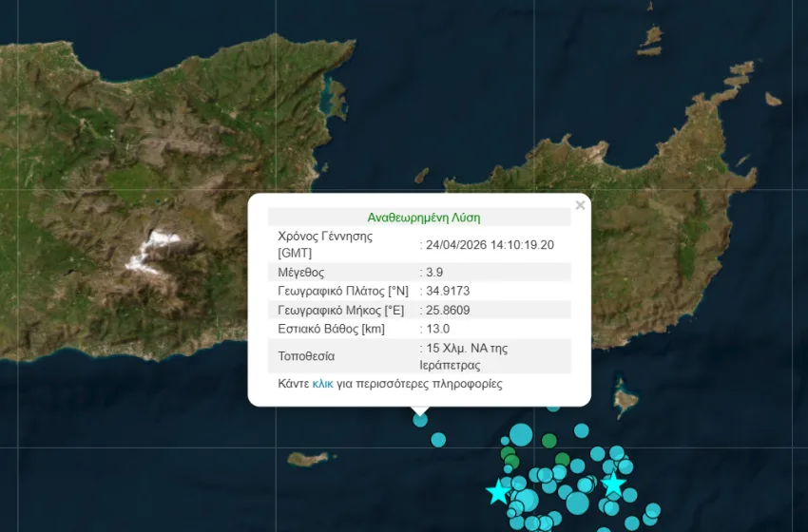Click the location text '15 Χλμ. ΝΑ της Ιεράπετρας'
This screenshot has width=808, height=532.
click(x=464, y=356)
